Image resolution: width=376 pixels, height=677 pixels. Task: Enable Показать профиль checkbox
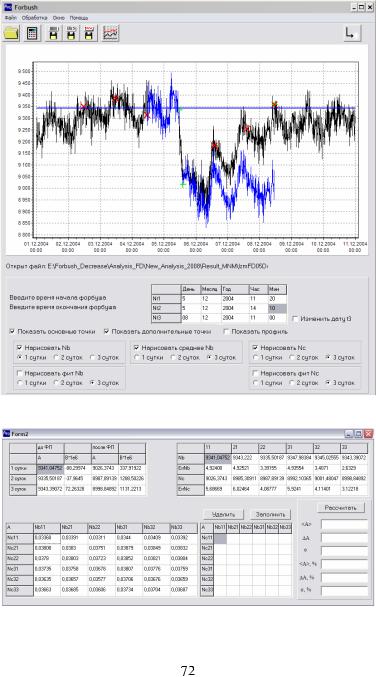point(226,332)
